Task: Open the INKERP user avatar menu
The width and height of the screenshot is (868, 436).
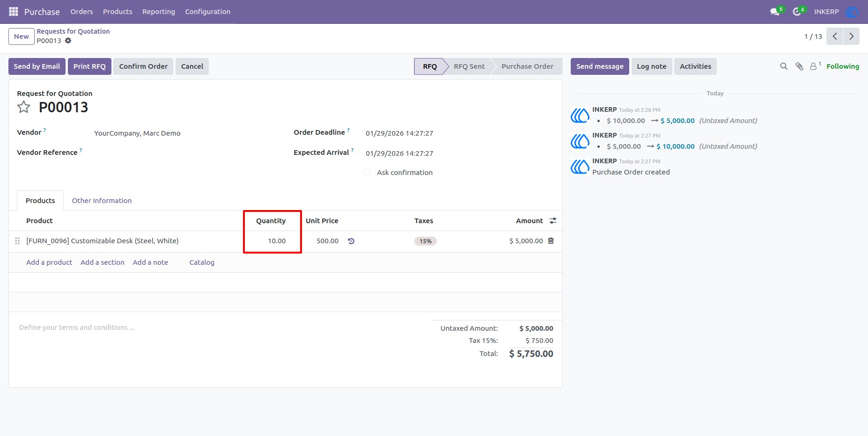Action: tap(852, 12)
